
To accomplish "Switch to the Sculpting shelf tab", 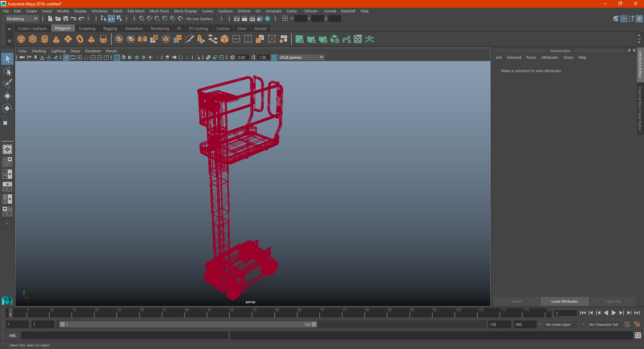I will [87, 29].
